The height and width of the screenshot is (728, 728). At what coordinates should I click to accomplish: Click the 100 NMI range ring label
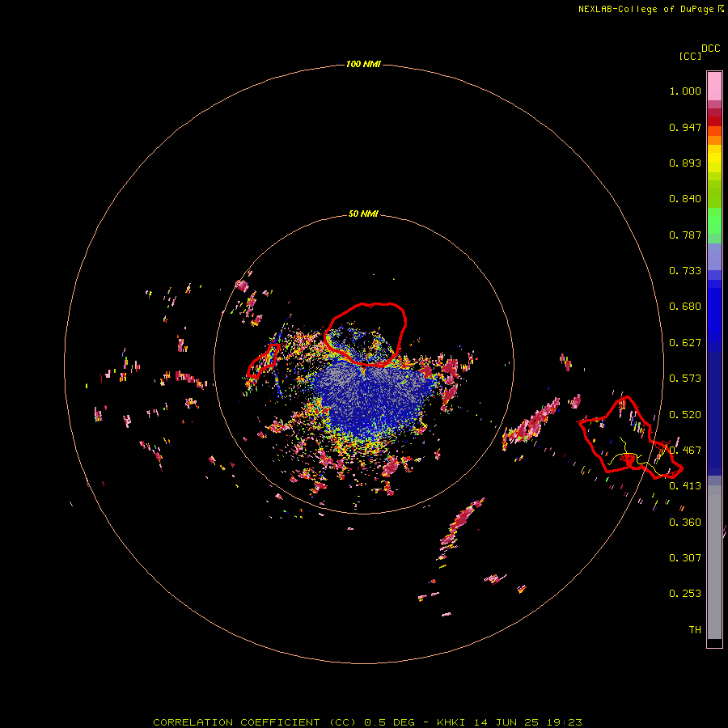click(363, 64)
